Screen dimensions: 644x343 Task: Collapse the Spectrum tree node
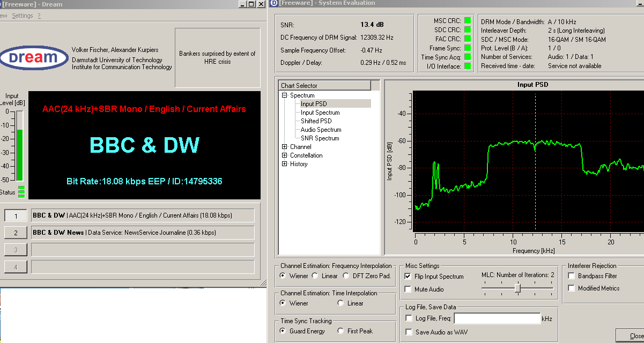(285, 95)
